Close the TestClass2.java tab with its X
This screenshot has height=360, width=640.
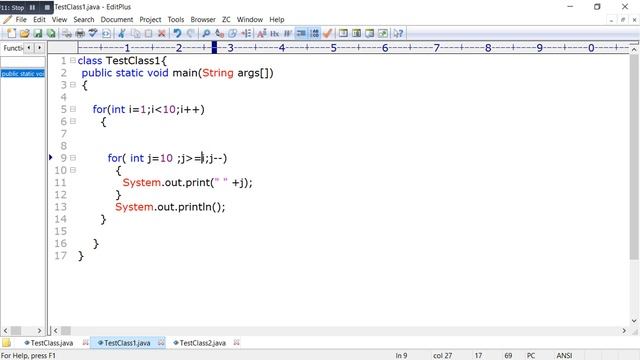236,342
